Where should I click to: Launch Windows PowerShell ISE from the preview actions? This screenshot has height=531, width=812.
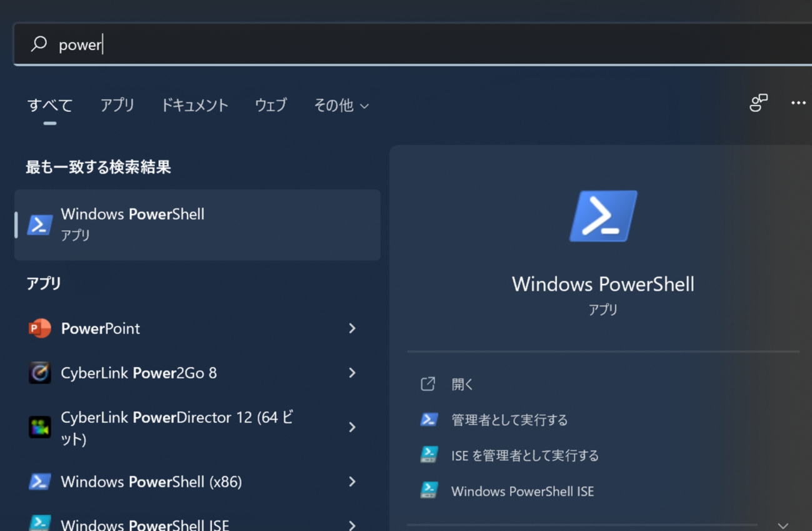point(523,491)
